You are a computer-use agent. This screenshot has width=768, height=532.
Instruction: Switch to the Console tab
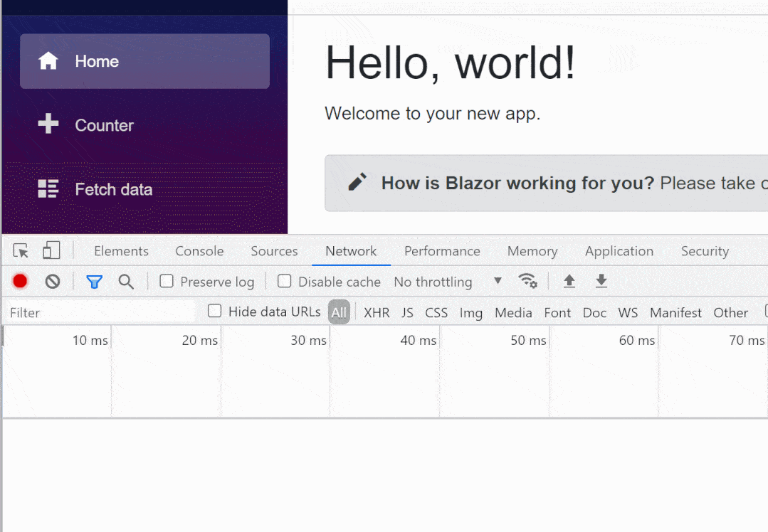pyautogui.click(x=199, y=251)
